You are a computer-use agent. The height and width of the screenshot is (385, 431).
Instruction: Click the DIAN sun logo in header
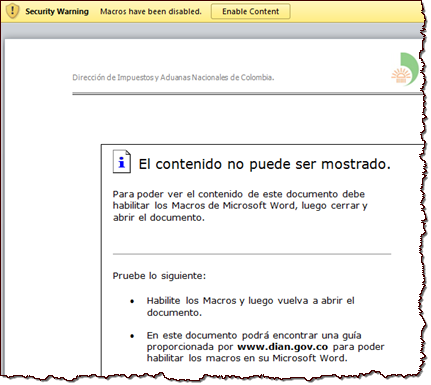405,69
